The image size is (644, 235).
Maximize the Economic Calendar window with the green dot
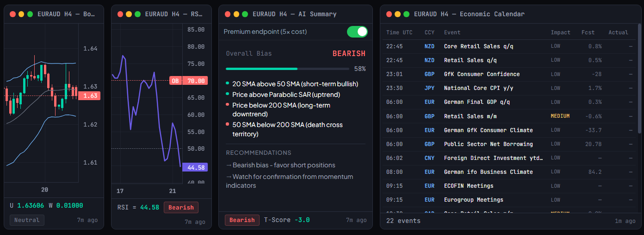(x=406, y=14)
